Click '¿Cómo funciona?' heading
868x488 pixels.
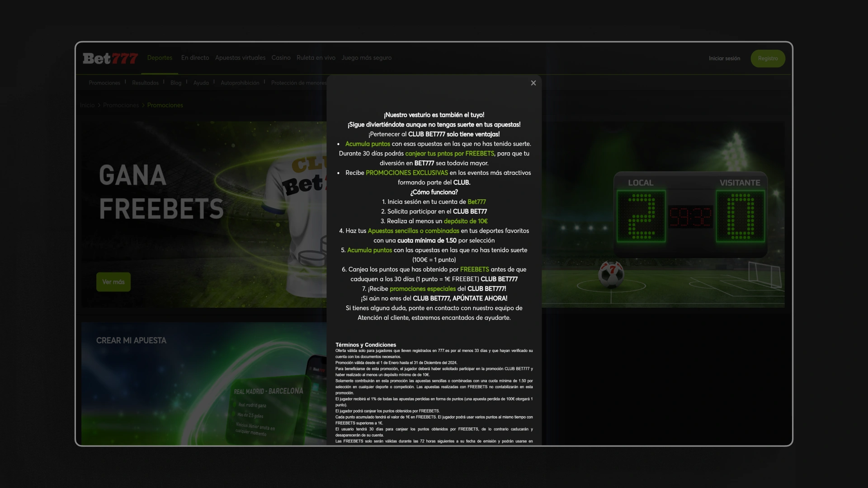tap(434, 192)
